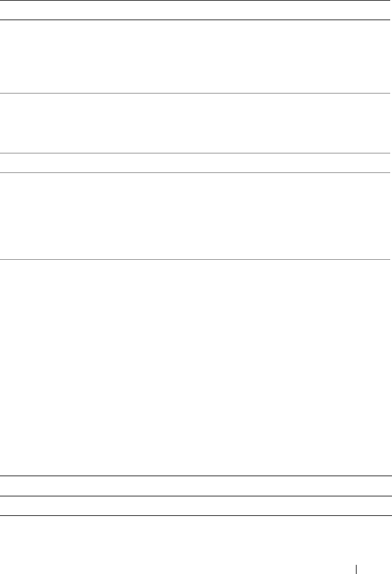The image size is (392, 574).
Task: Click the fourth blank table body row
Action: pos(196,215)
